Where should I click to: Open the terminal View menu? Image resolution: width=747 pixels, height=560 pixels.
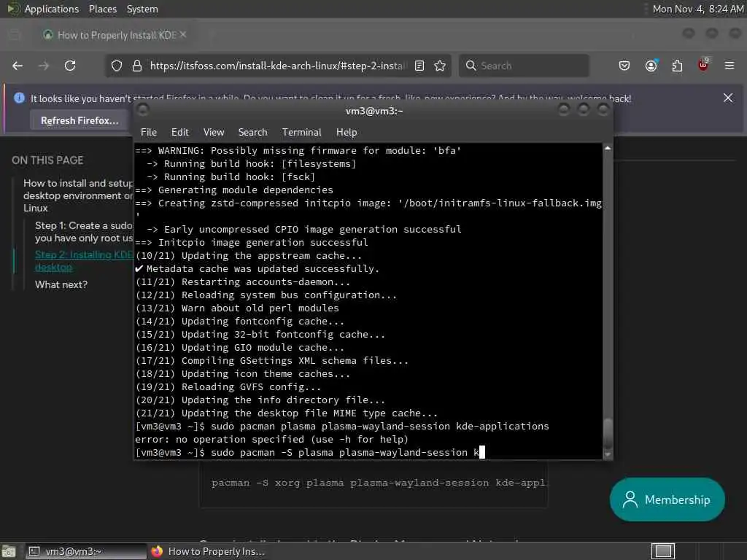click(214, 133)
